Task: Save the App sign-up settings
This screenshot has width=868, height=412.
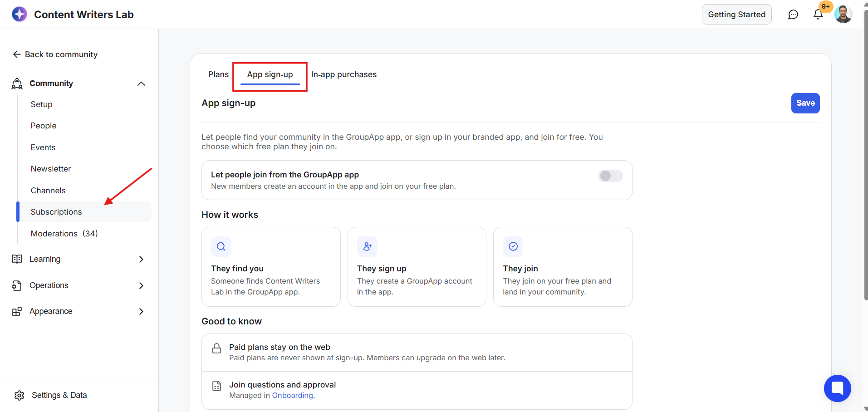Action: (x=805, y=103)
